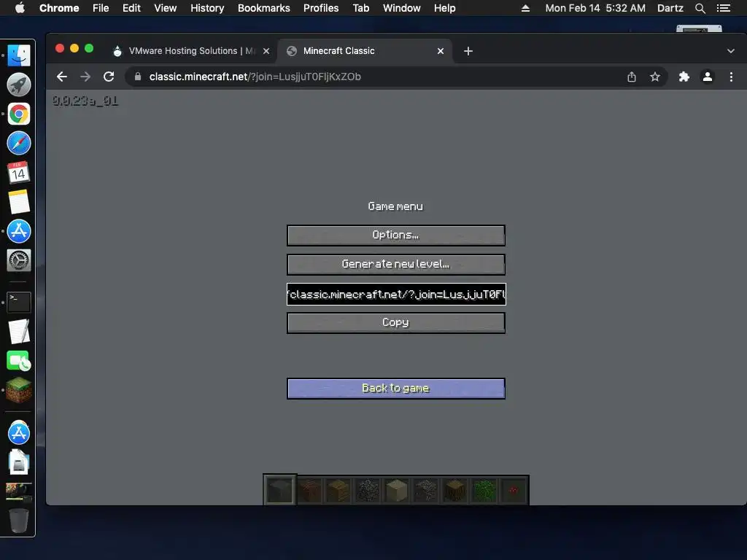
Task: Open Terminal from the dock
Action: point(18,303)
